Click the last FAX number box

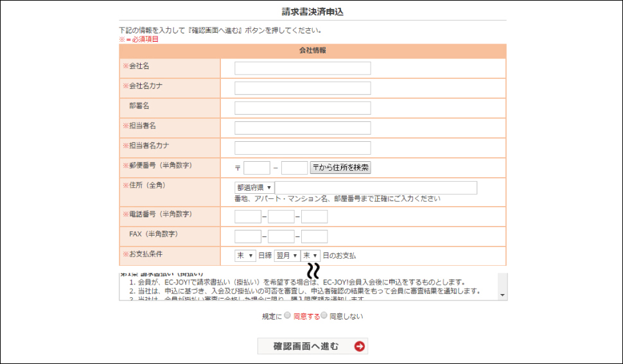pyautogui.click(x=314, y=236)
